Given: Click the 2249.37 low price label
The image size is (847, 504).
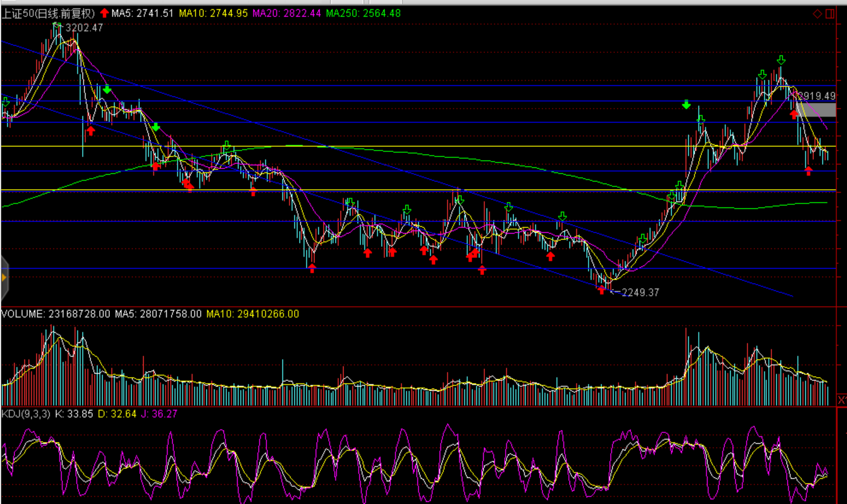Looking at the screenshot, I should pos(640,293).
